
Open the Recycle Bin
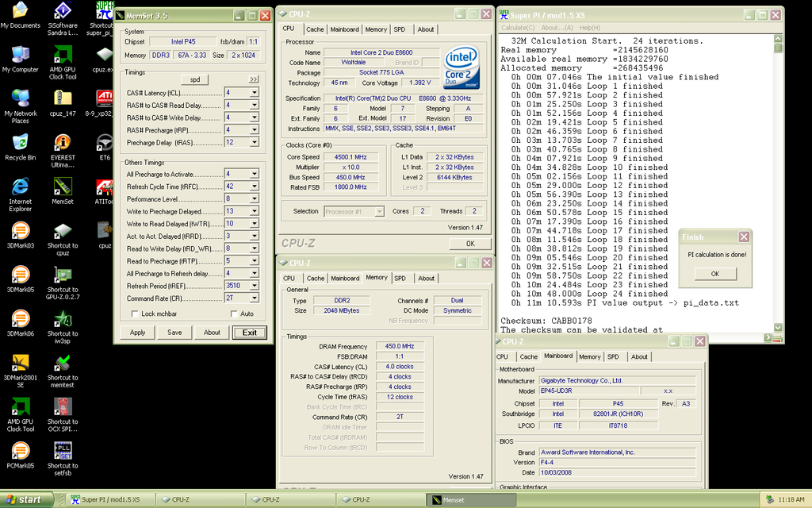[20, 147]
